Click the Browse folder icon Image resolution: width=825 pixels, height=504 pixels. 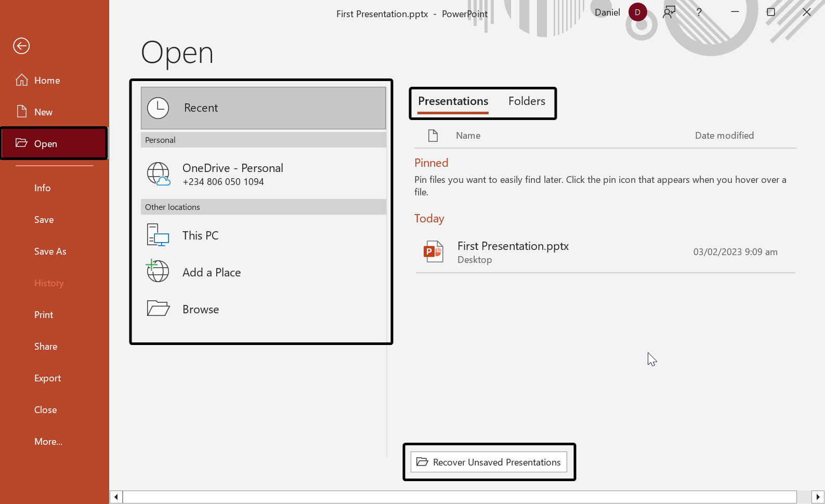click(158, 309)
